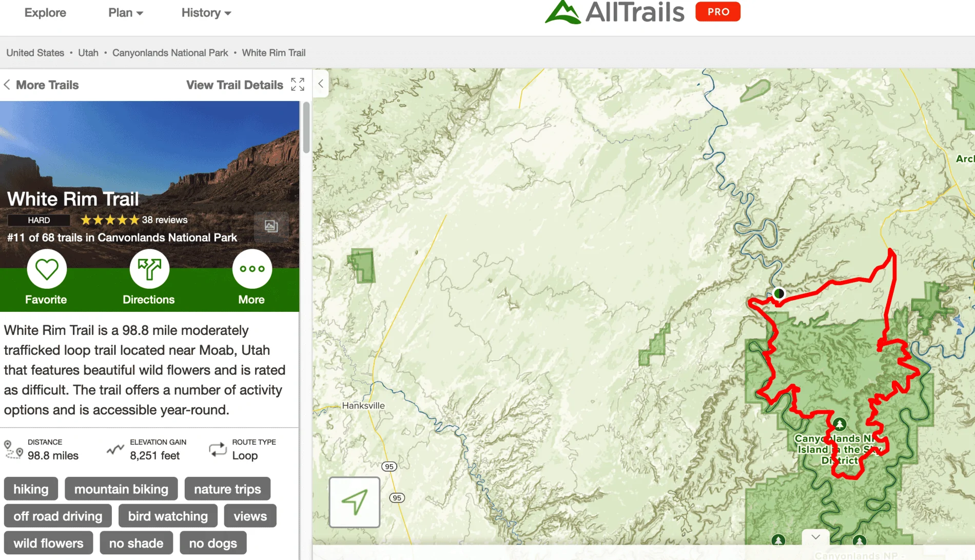Open the 38 reviews link
The height and width of the screenshot is (560, 975).
pos(165,220)
